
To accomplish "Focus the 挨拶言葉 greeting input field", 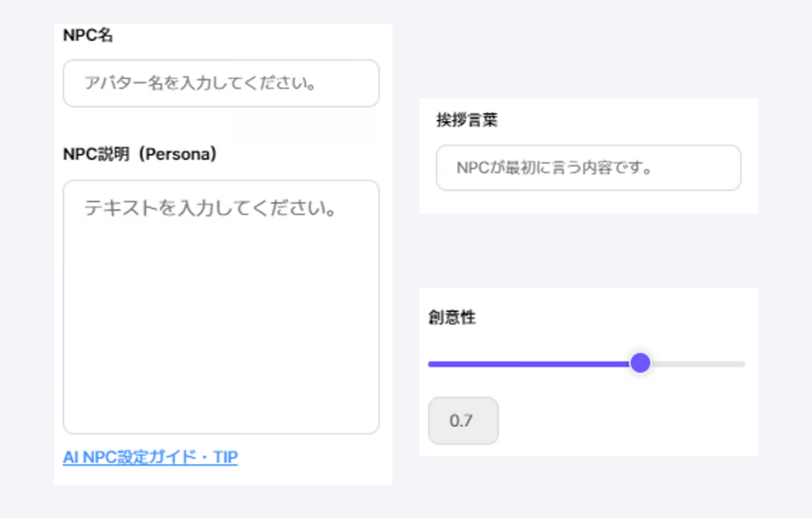I will coord(588,168).
